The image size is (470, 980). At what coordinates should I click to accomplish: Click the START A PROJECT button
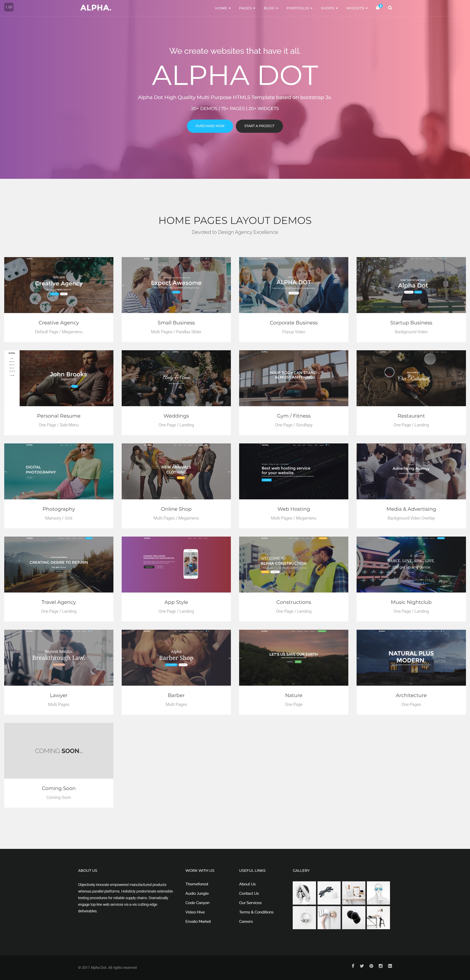click(x=259, y=126)
